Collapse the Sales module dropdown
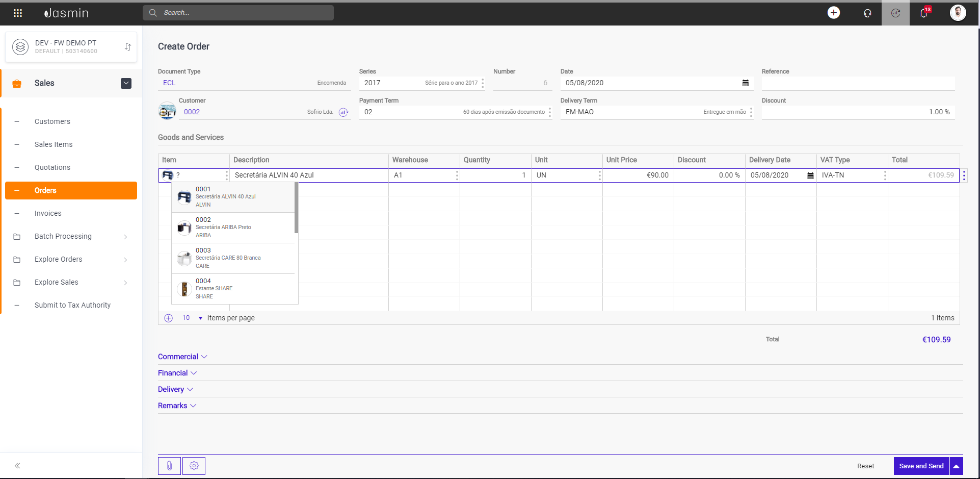The image size is (980, 479). coord(126,83)
